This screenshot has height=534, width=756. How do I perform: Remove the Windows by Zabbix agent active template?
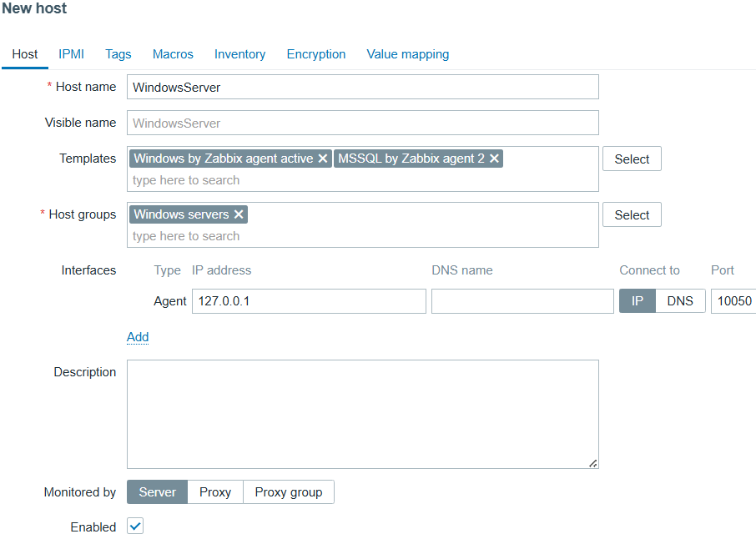point(323,159)
